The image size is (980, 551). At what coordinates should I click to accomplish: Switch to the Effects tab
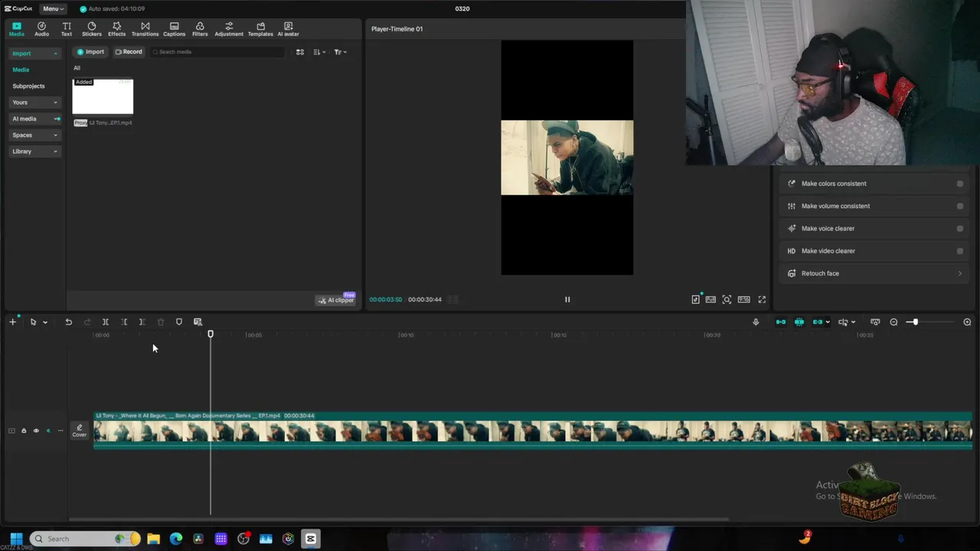click(x=116, y=29)
